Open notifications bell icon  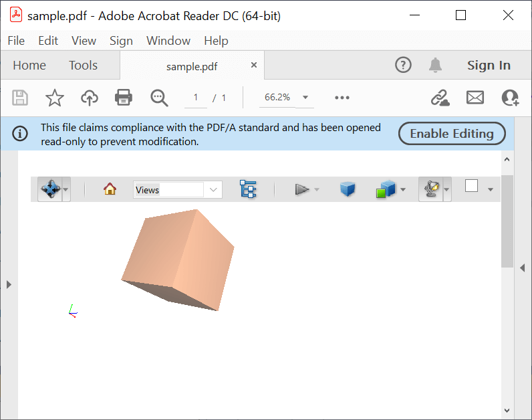(x=435, y=65)
